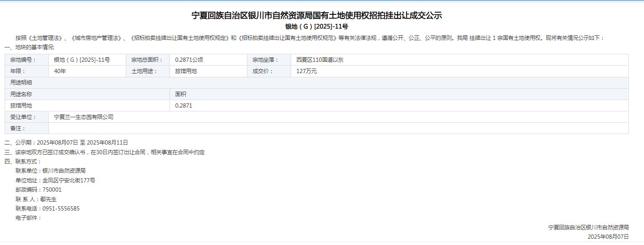Click the empty 备注 remarks cell

[x=337, y=128]
